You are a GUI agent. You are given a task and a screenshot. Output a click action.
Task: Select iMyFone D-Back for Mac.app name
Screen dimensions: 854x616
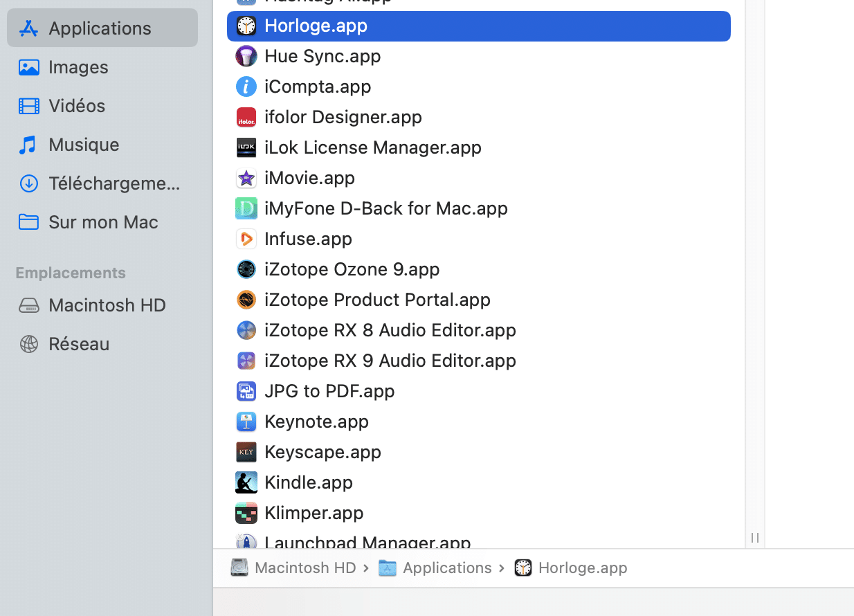coord(386,208)
